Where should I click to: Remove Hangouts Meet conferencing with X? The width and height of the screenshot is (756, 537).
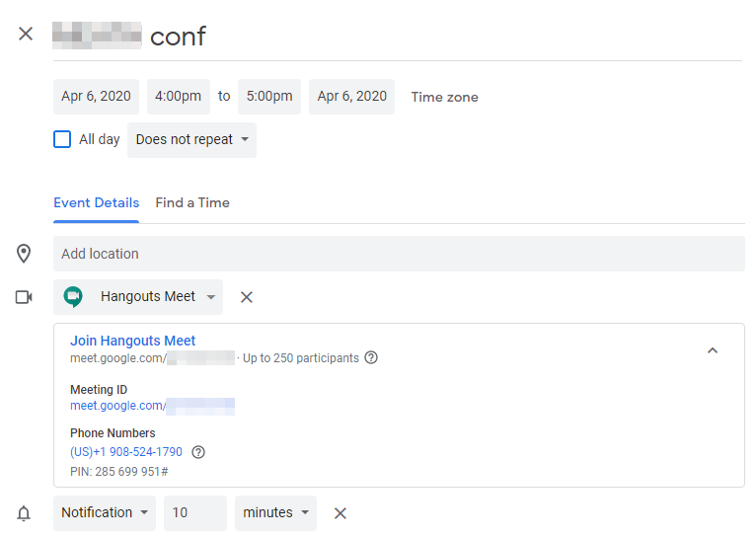247,297
